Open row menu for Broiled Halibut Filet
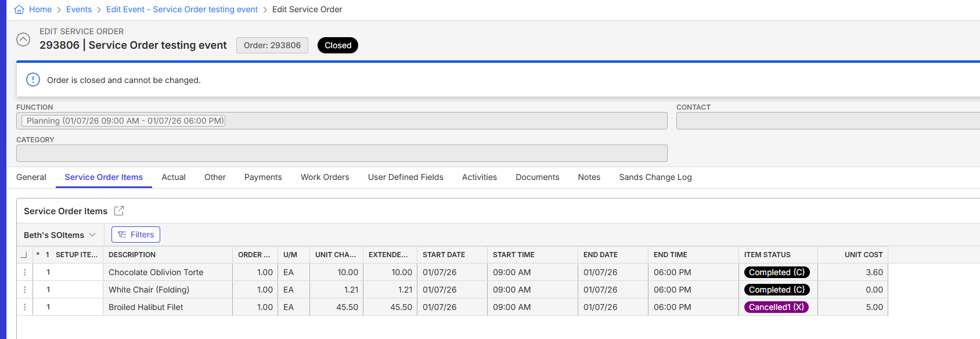Image resolution: width=980 pixels, height=339 pixels. click(25, 307)
